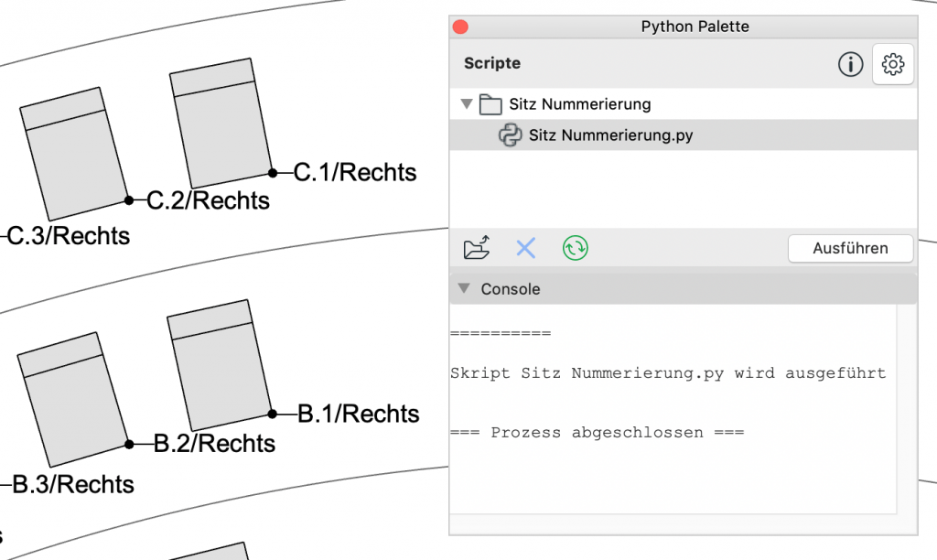Select the C.2/Rechts seat label
The width and height of the screenshot is (937, 560).
[x=209, y=200]
